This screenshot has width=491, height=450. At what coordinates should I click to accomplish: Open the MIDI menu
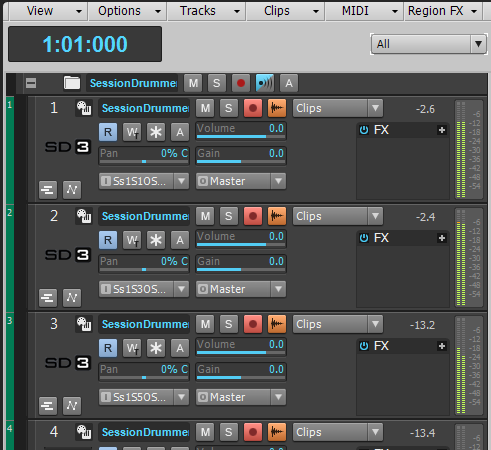point(364,11)
